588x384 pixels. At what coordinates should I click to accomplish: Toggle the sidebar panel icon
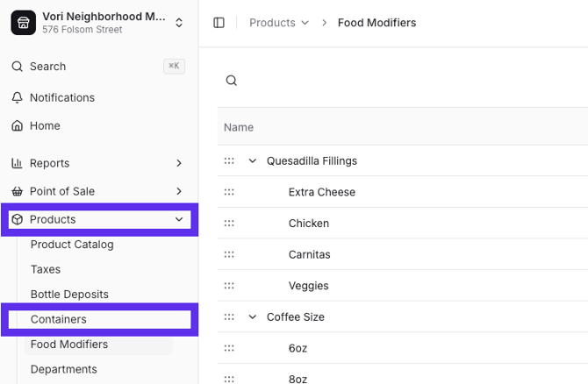tap(219, 23)
